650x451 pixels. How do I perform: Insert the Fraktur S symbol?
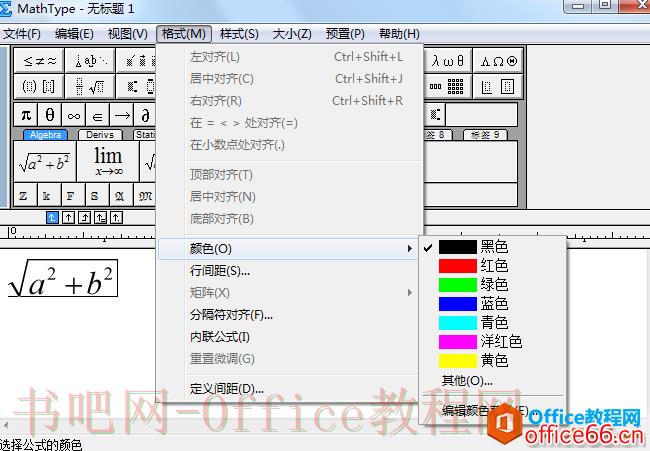tap(95, 195)
